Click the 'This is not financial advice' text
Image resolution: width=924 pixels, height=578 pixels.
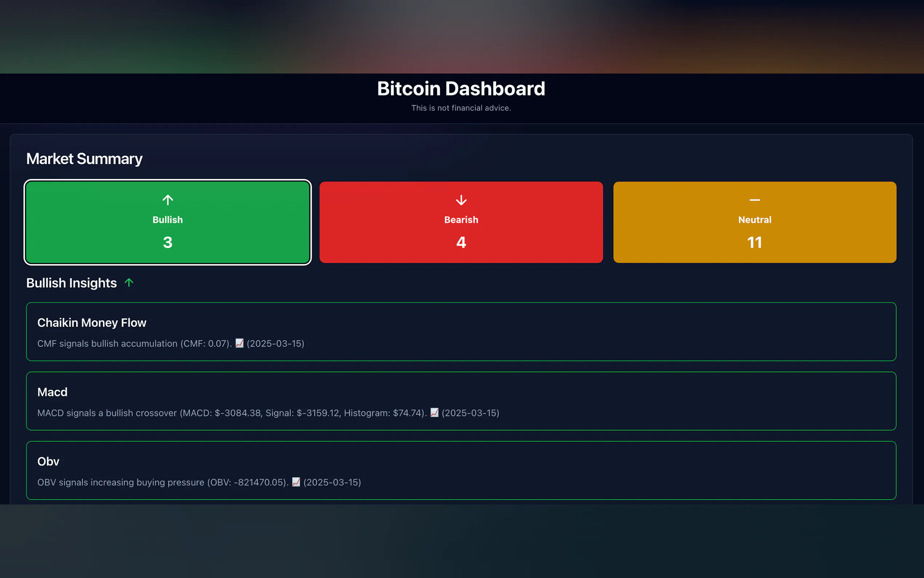coord(461,108)
